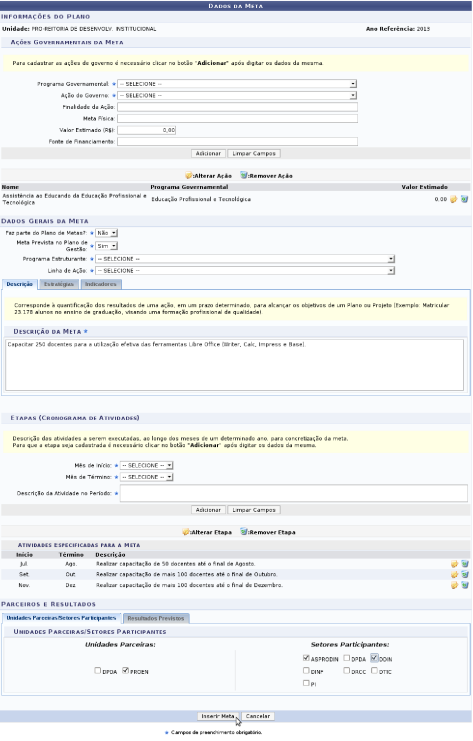Viewport: 473px width, 741px height.
Task: Click the Cancelar button
Action: point(258,716)
